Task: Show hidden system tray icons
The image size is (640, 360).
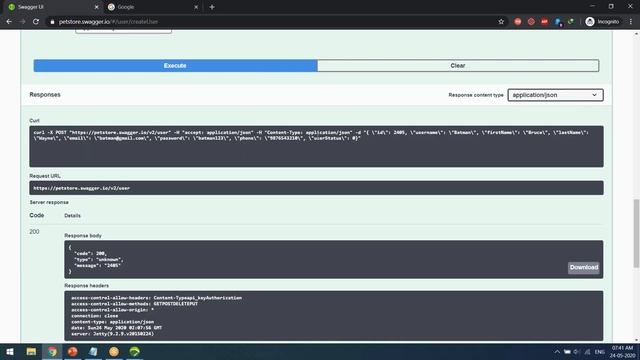Action: coord(557,352)
